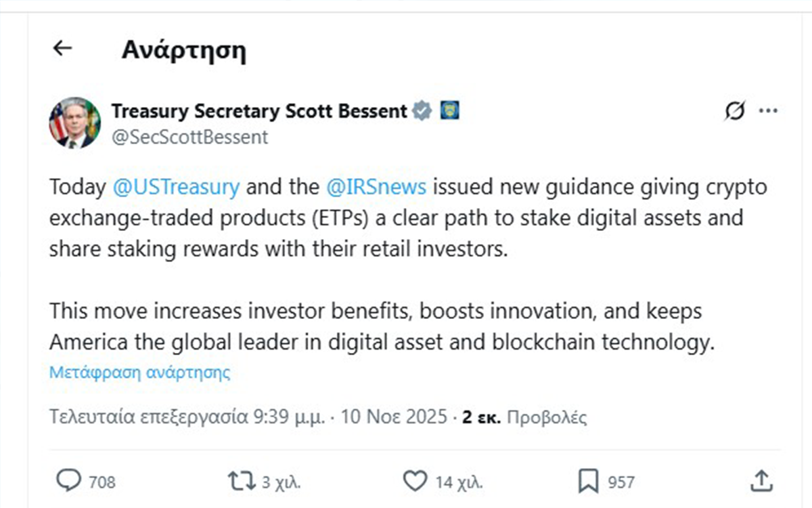Viewport: 812px width, 508px height.
Task: Go back using the back arrow
Action: (62, 48)
